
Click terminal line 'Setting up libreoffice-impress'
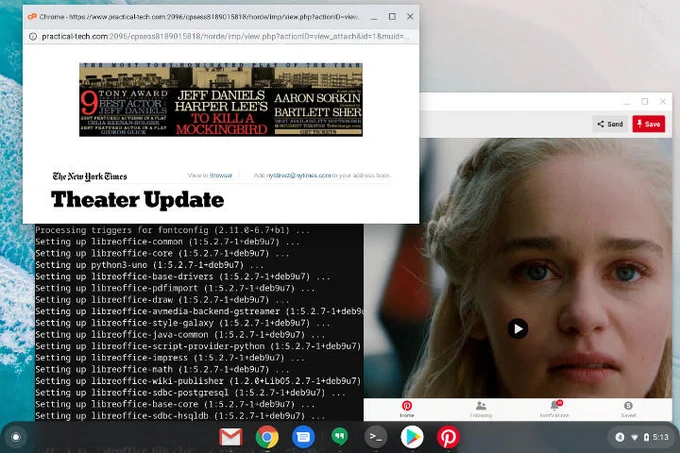170,358
